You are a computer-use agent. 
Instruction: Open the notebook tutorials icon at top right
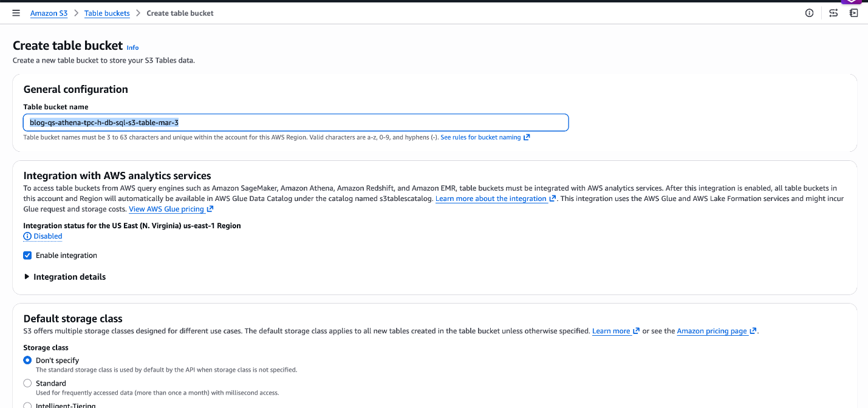(x=853, y=13)
